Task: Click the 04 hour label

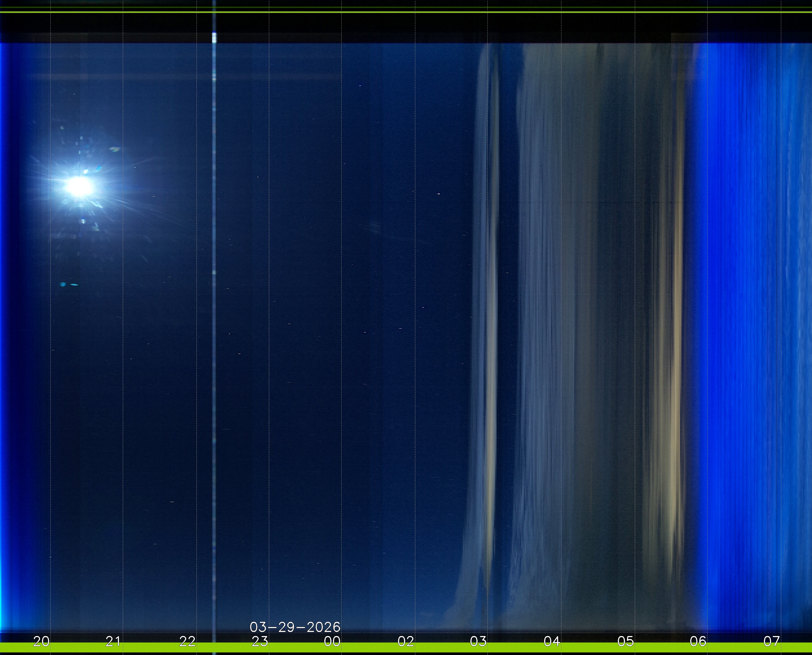Action: point(552,641)
